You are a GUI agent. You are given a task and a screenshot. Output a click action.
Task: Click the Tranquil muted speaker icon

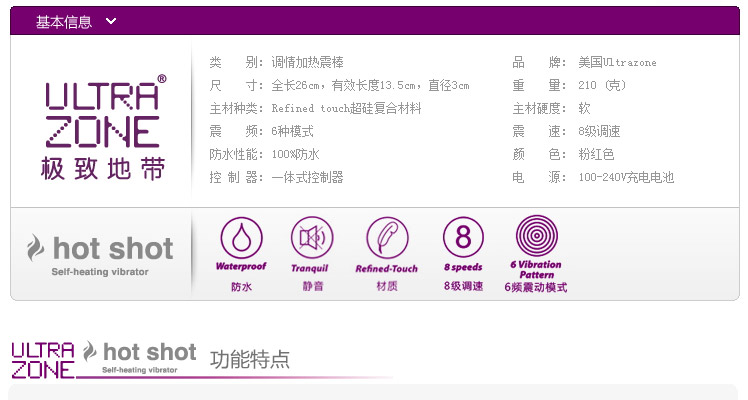(x=312, y=237)
